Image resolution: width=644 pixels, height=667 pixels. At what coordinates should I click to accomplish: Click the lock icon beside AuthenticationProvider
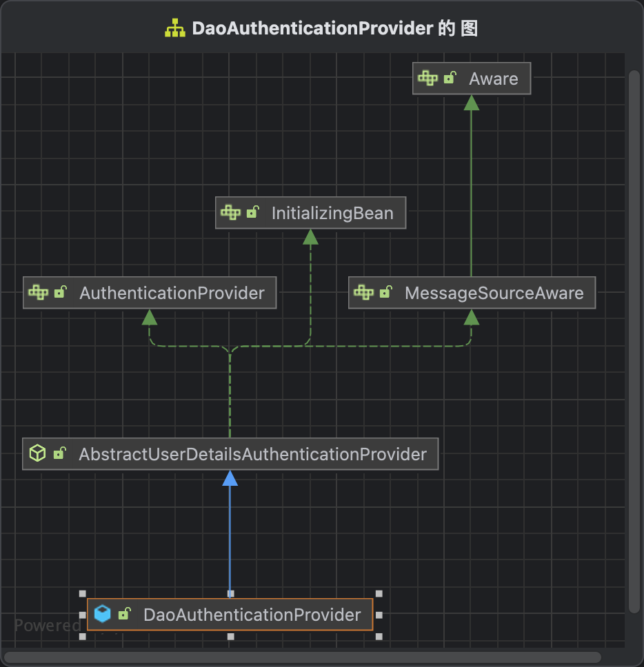(60, 292)
